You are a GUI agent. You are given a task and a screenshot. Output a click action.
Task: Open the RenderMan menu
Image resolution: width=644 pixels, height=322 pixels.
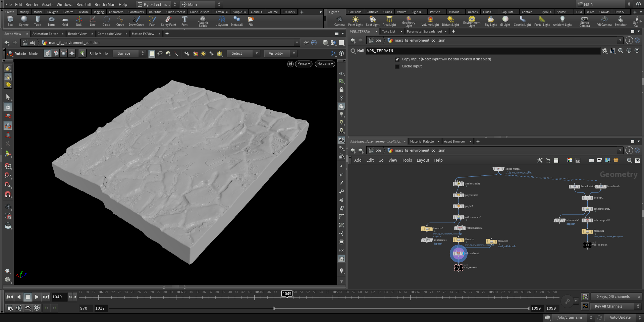pyautogui.click(x=105, y=4)
